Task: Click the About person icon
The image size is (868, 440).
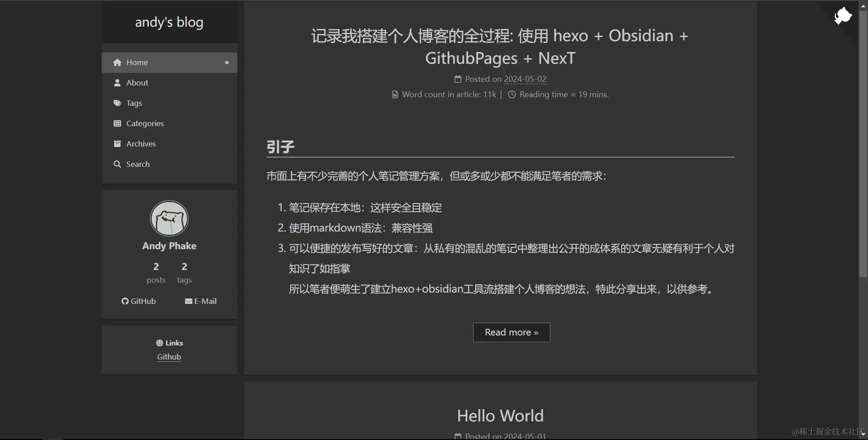Action: point(118,83)
